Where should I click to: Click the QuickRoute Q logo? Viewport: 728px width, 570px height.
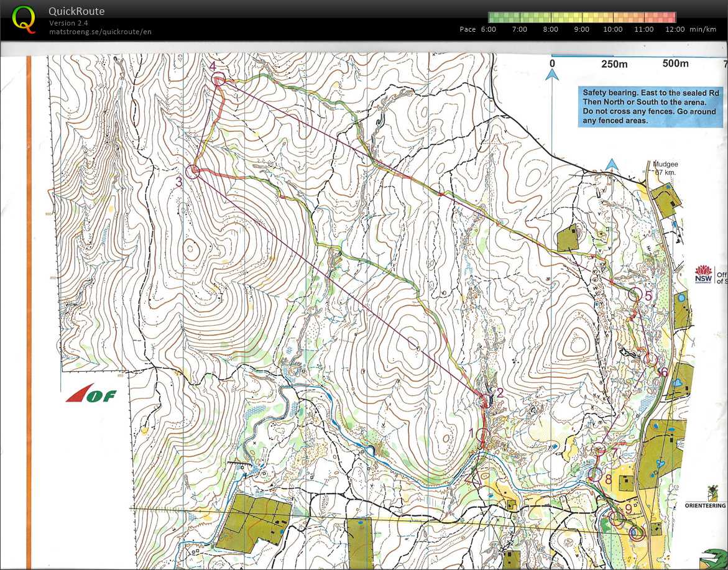click(24, 18)
